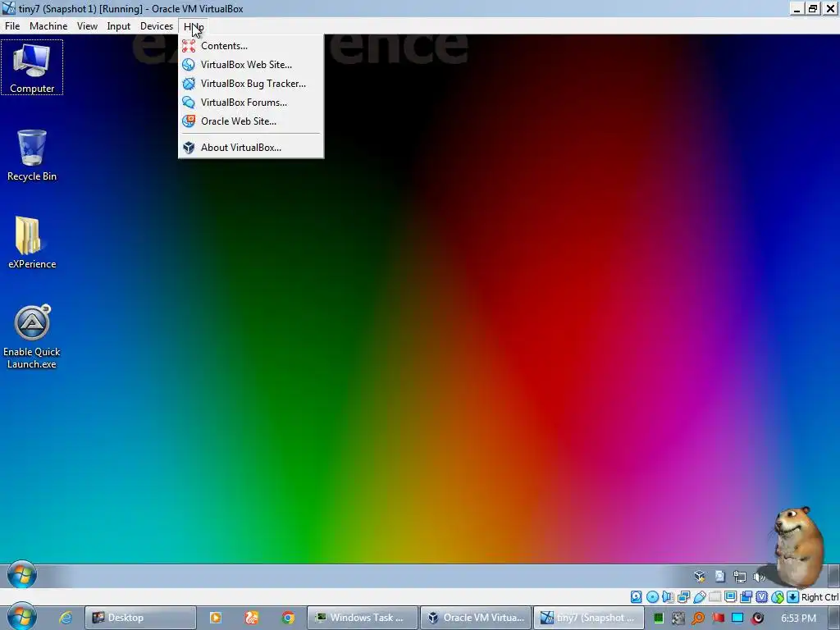Click the orange magnifier host tray icon
Image resolution: width=840 pixels, height=630 pixels.
click(x=698, y=619)
